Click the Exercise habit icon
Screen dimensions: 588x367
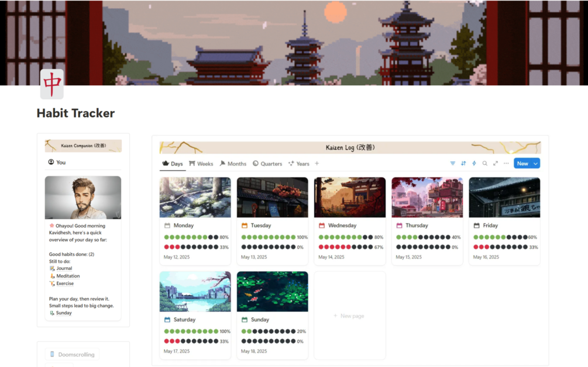pos(52,283)
